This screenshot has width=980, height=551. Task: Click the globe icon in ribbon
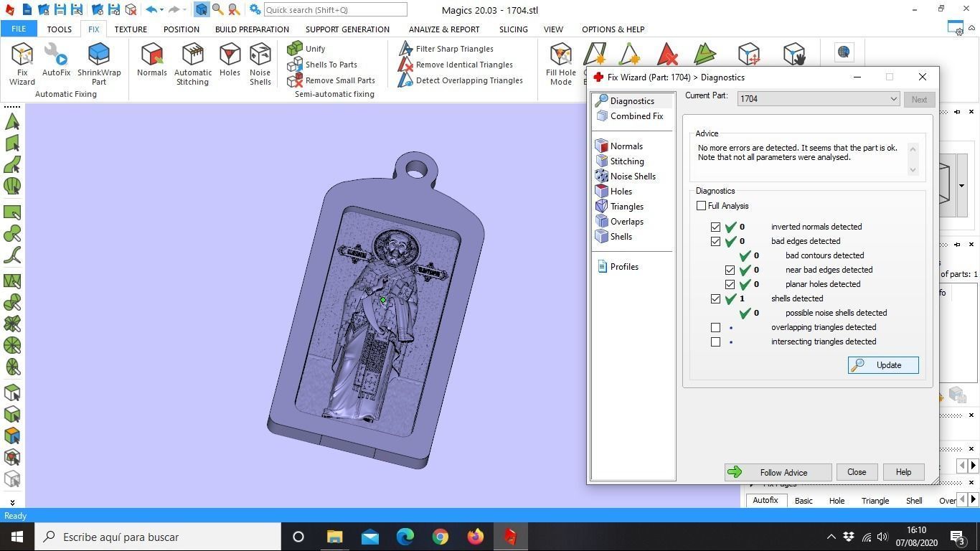844,52
